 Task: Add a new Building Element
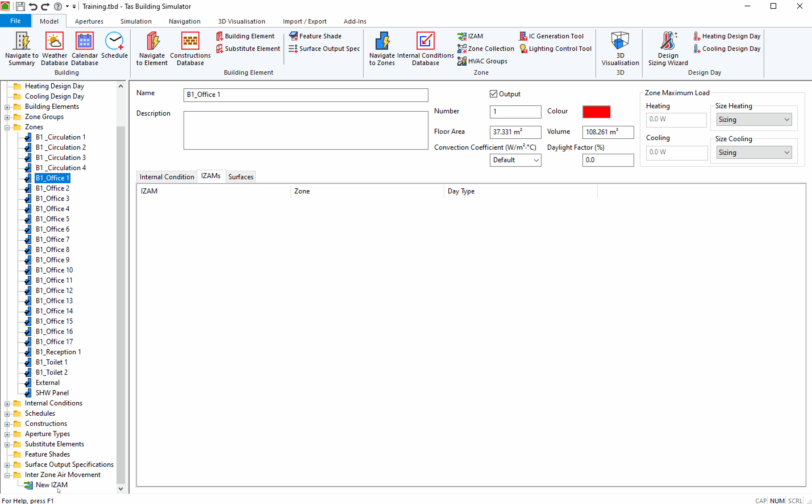click(x=245, y=36)
